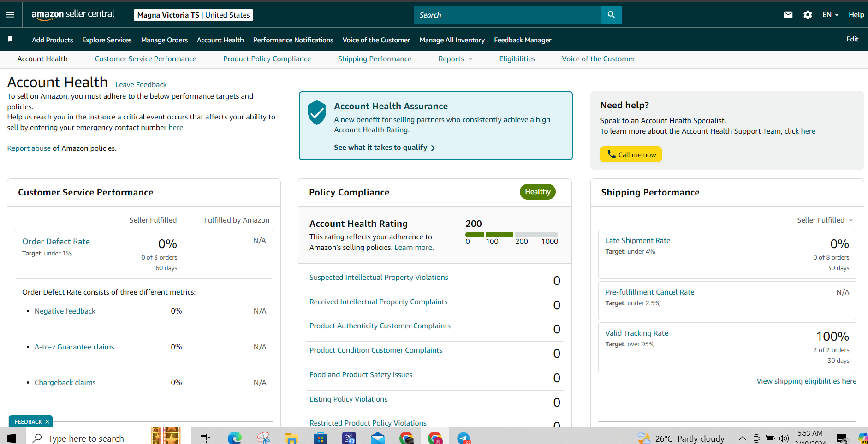Open the Valid Tracking Rate link
Screen dimensions: 868x444
pos(636,333)
